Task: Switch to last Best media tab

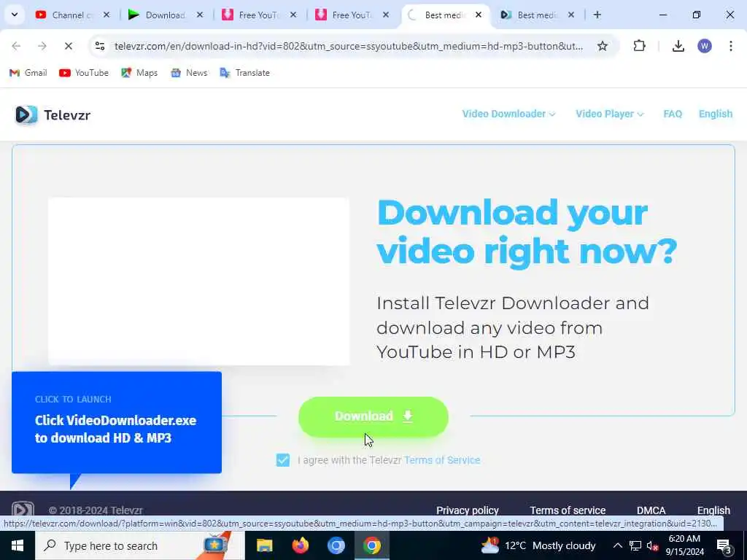Action: [536, 15]
